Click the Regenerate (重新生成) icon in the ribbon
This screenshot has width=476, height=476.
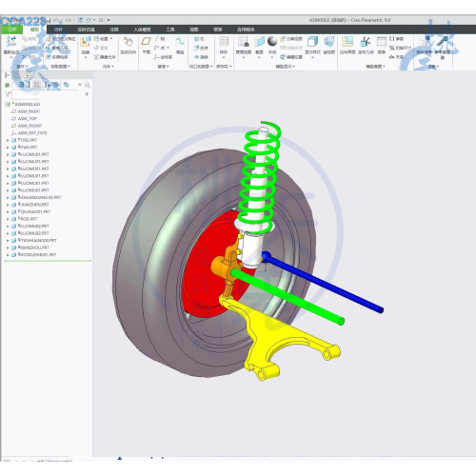tap(11, 41)
